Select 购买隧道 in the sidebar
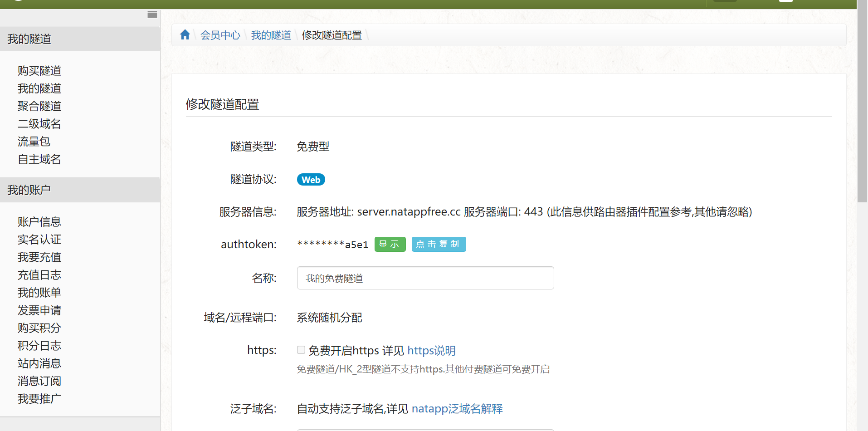The image size is (868, 431). (39, 71)
